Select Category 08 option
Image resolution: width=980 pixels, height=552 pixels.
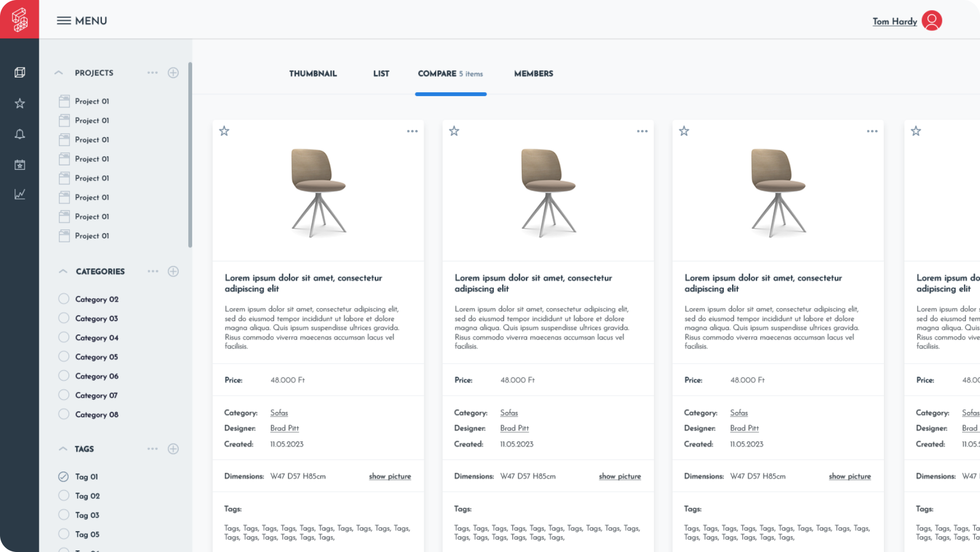[x=63, y=414]
